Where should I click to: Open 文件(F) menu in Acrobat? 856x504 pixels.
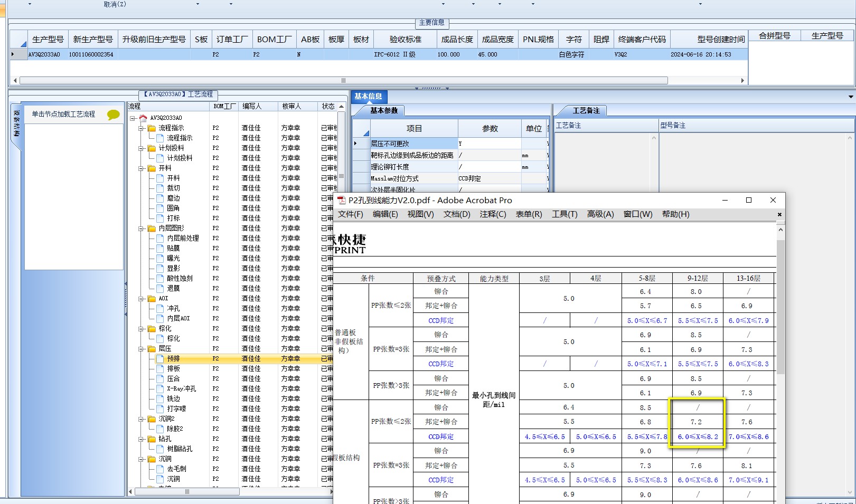pyautogui.click(x=351, y=214)
